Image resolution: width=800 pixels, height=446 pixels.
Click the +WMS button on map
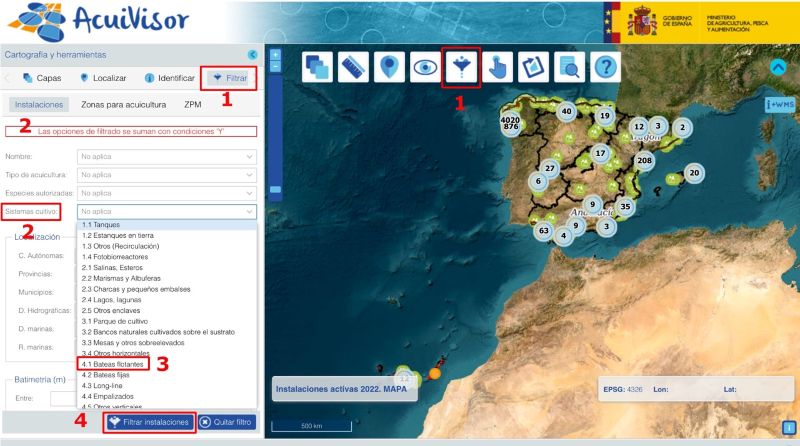(778, 103)
